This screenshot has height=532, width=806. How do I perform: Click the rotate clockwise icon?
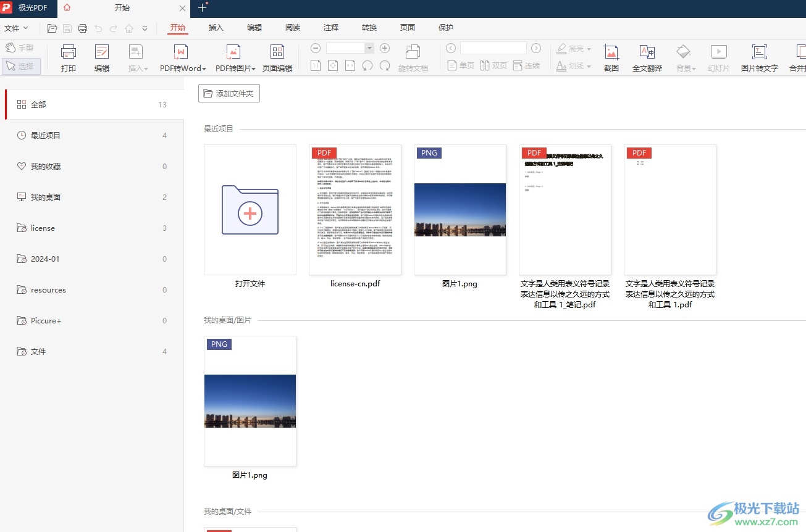tap(385, 65)
